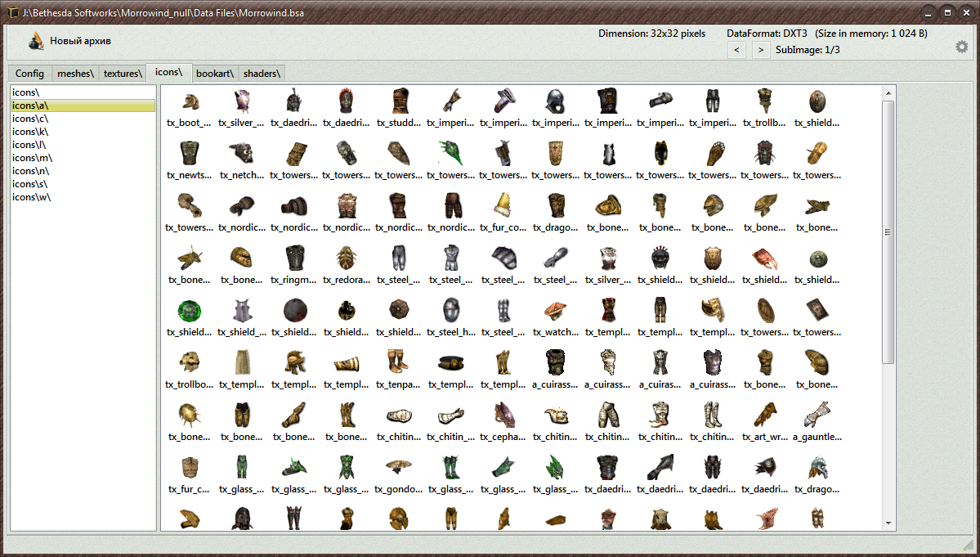Click the icon grid scrollbar down arrow

coord(888,523)
